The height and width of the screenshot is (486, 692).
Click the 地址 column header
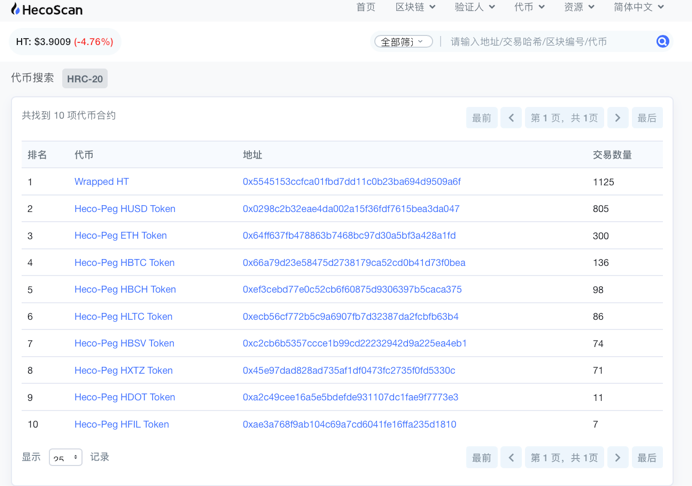click(x=252, y=154)
